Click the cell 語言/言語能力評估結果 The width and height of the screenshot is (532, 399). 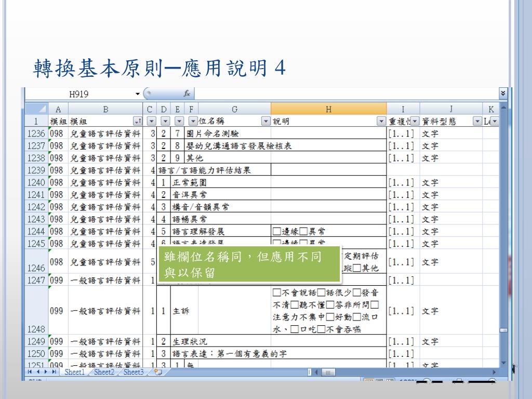pos(214,170)
